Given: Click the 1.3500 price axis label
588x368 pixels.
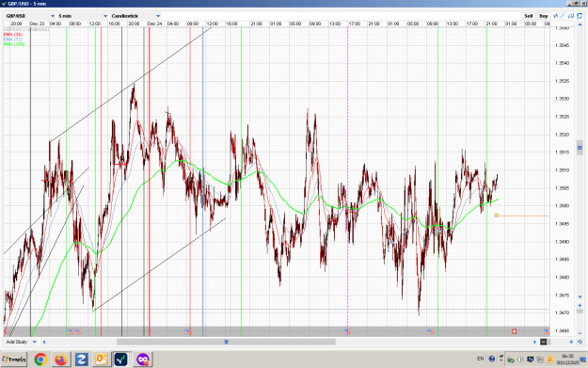Looking at the screenshot, I should (562, 205).
